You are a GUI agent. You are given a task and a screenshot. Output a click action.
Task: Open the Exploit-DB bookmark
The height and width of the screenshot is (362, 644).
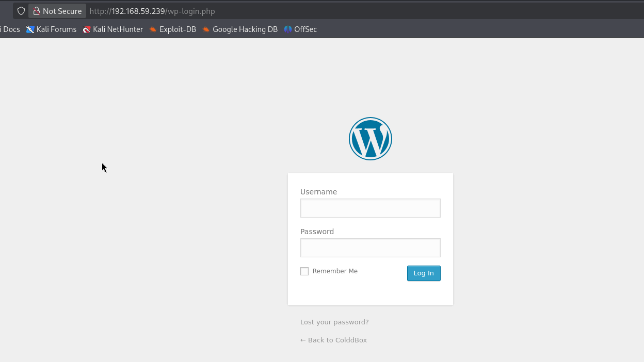coord(173,29)
